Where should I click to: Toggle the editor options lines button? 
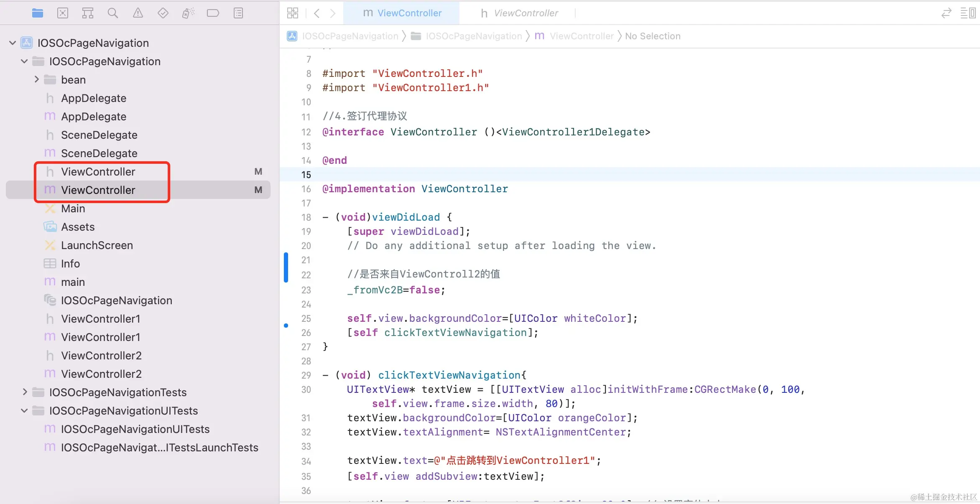(968, 13)
